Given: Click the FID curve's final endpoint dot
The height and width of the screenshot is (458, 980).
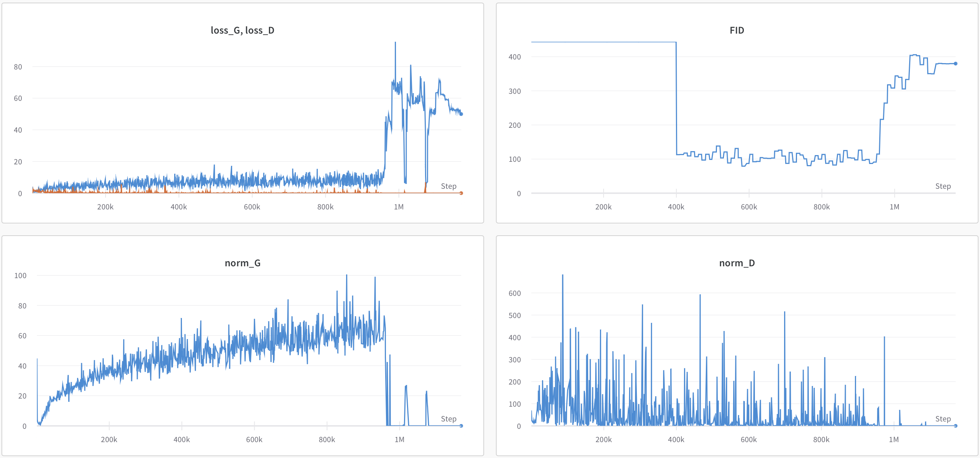Looking at the screenshot, I should (x=955, y=64).
